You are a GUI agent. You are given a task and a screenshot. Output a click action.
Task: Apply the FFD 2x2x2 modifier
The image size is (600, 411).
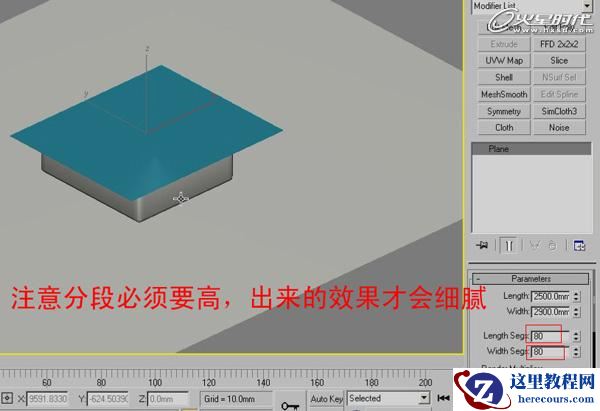(559, 44)
